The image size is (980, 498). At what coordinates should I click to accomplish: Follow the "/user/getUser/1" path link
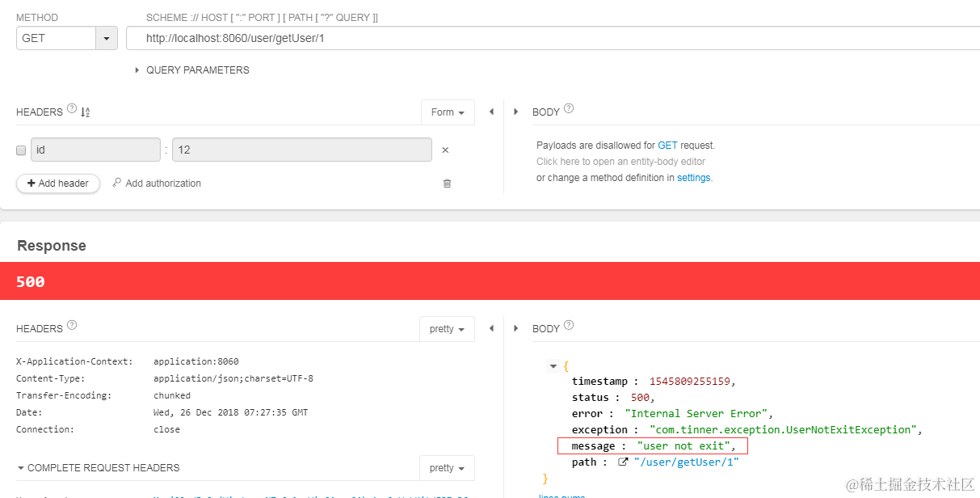686,462
